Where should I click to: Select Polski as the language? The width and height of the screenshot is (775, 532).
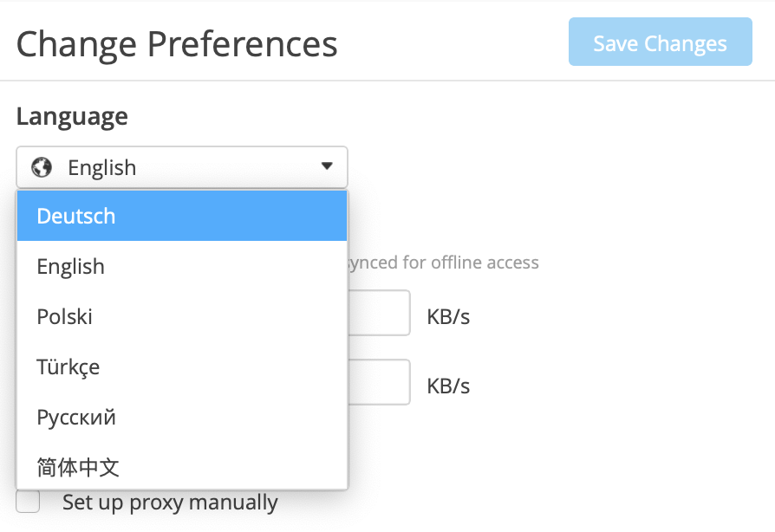pos(182,316)
